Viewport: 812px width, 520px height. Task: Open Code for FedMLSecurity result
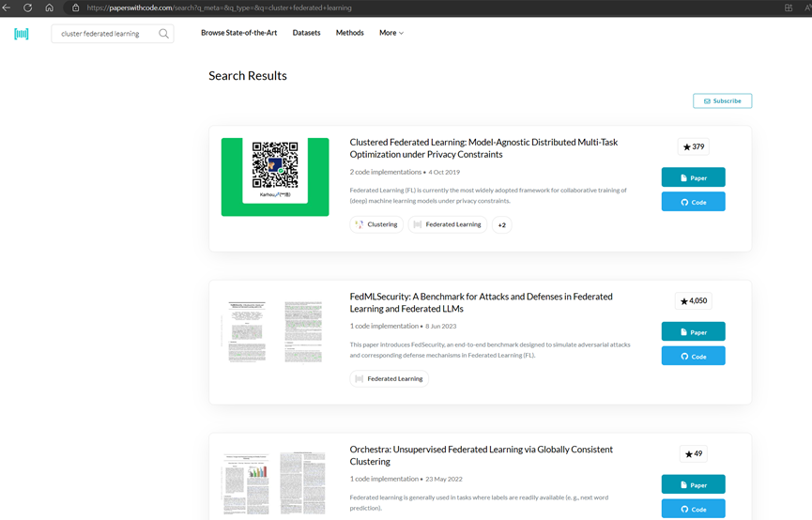[x=693, y=357]
